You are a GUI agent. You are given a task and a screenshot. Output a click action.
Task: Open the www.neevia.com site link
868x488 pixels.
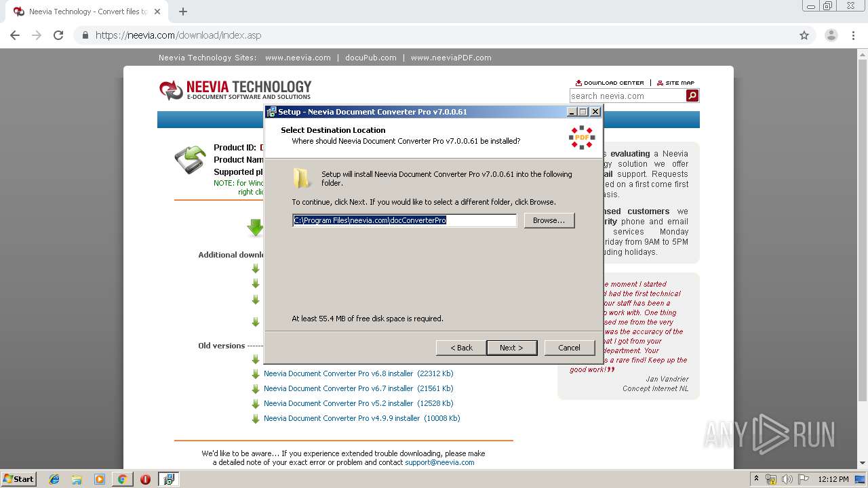298,58
